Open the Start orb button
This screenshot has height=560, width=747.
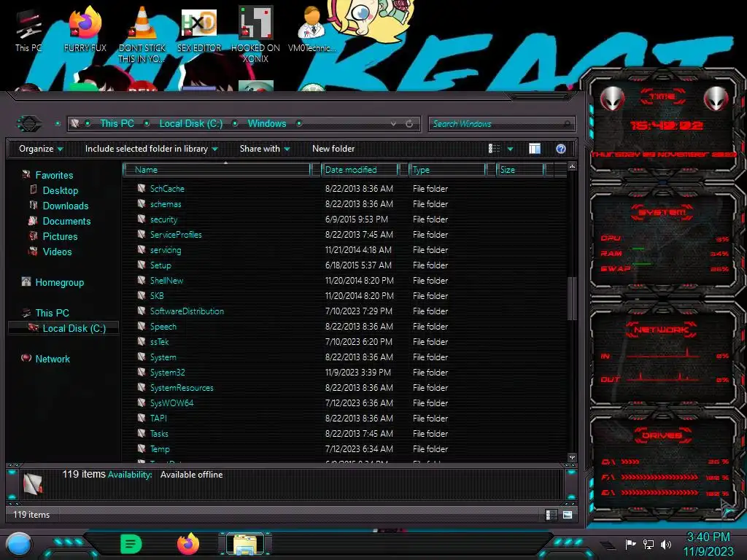(x=19, y=544)
